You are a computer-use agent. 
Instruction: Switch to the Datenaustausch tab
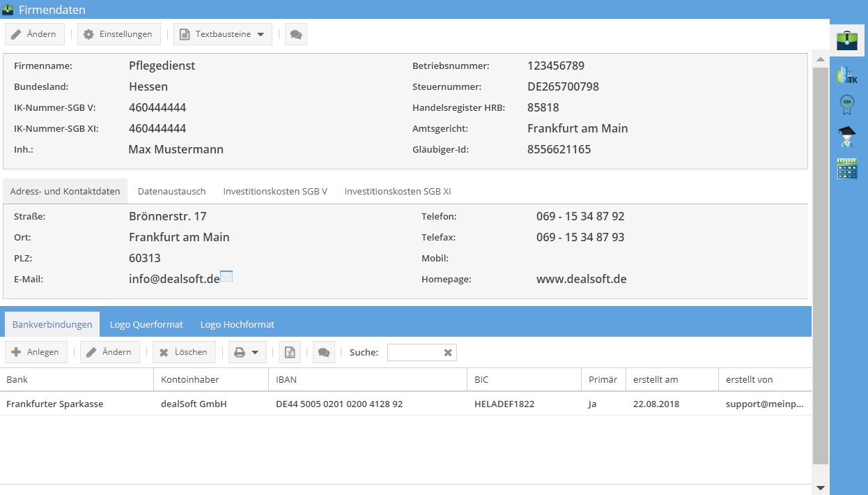coord(171,192)
